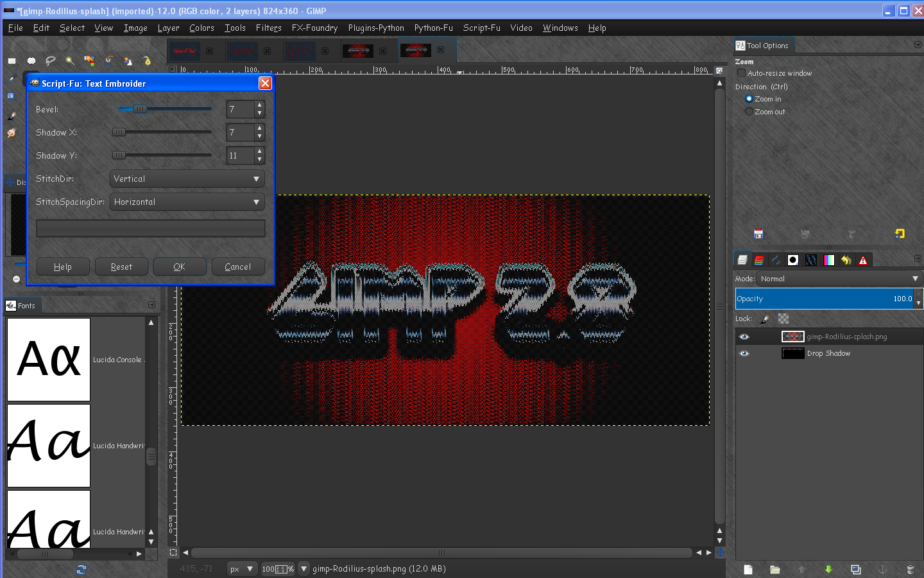Click Cancel in Text Embroider dialog
The image size is (924, 578).
238,267
